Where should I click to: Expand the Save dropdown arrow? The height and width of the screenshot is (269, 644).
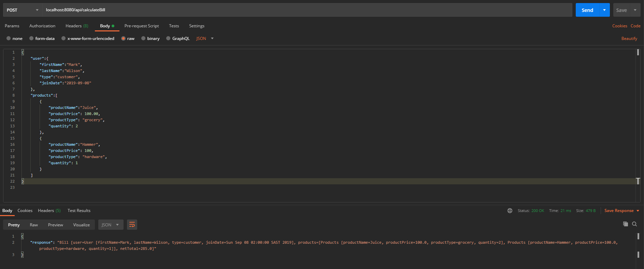(x=635, y=10)
